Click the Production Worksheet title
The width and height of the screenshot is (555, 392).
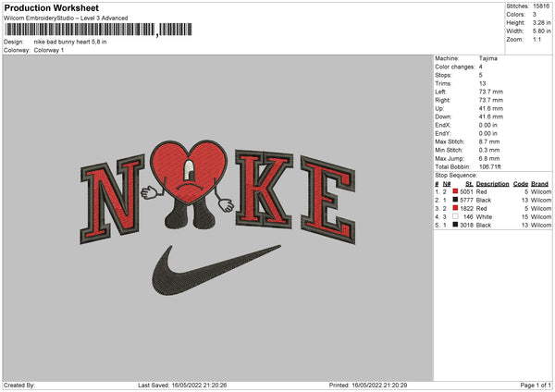pos(51,7)
